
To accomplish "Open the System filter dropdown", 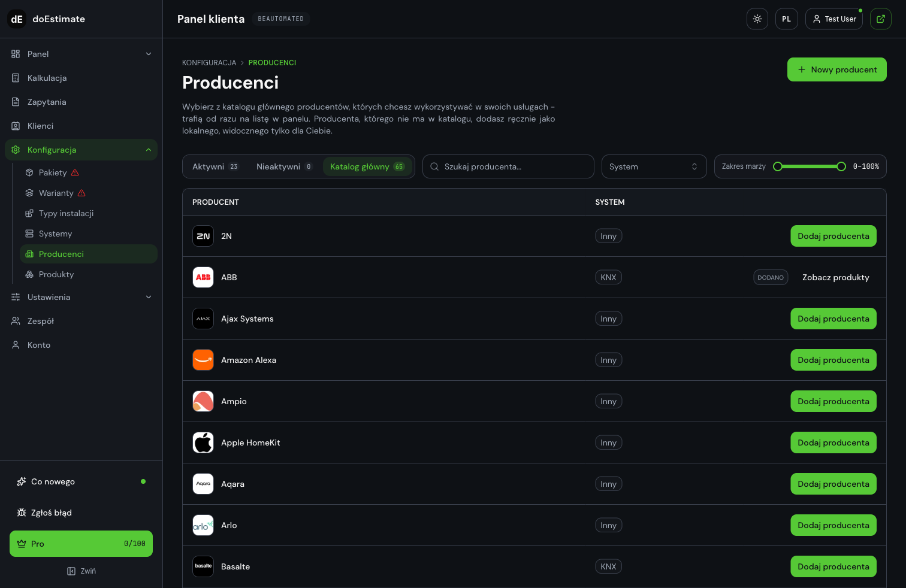I will tap(654, 166).
